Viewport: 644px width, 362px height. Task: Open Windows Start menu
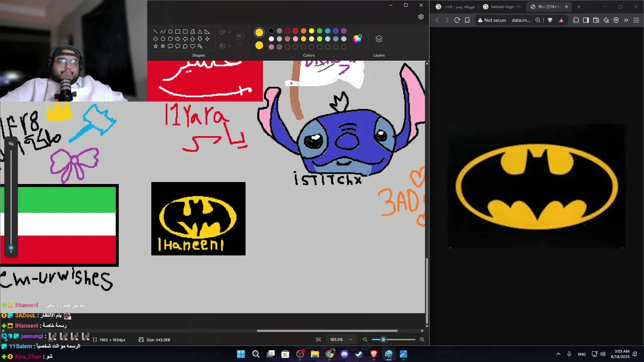(241, 354)
